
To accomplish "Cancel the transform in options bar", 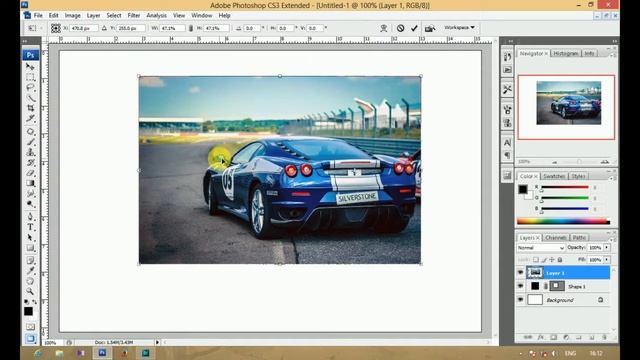I will click(x=400, y=28).
